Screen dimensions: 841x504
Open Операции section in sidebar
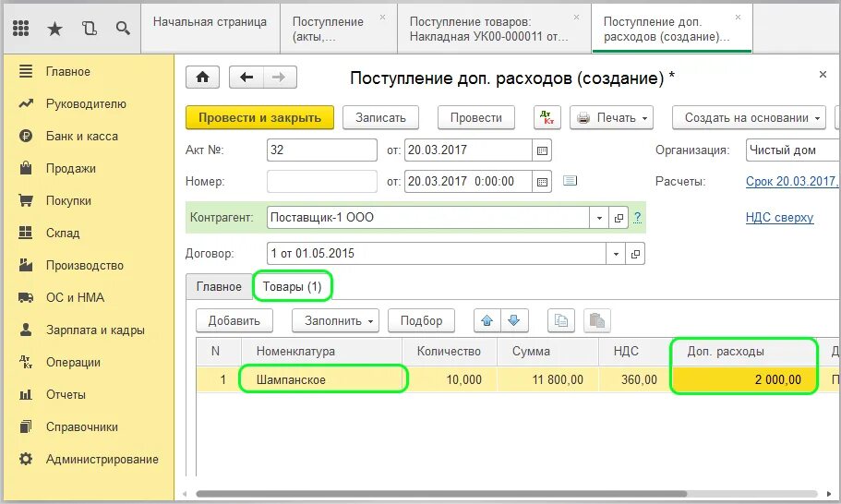(73, 362)
